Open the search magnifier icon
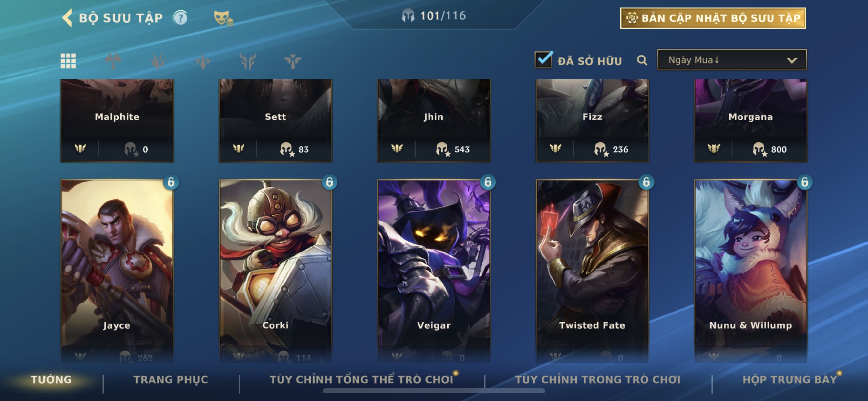The width and height of the screenshot is (868, 401). [x=642, y=60]
